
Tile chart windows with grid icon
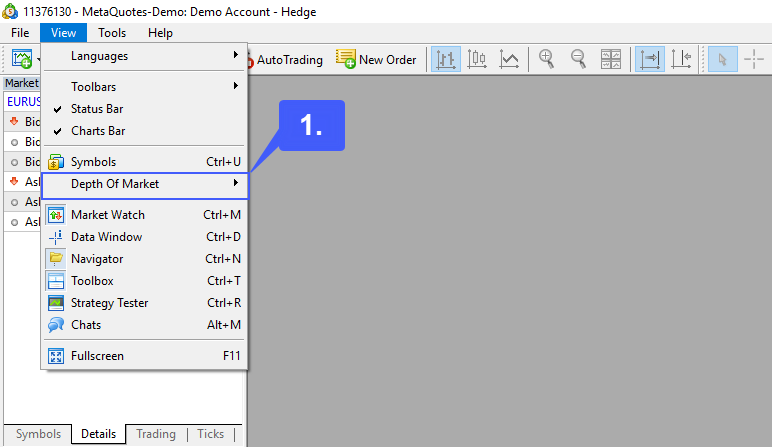point(611,60)
